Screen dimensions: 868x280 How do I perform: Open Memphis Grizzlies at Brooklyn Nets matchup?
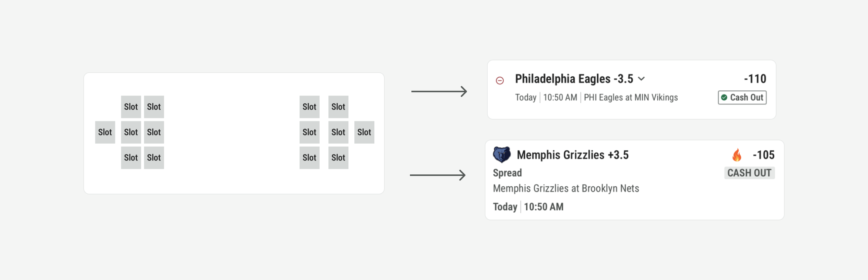[566, 189]
